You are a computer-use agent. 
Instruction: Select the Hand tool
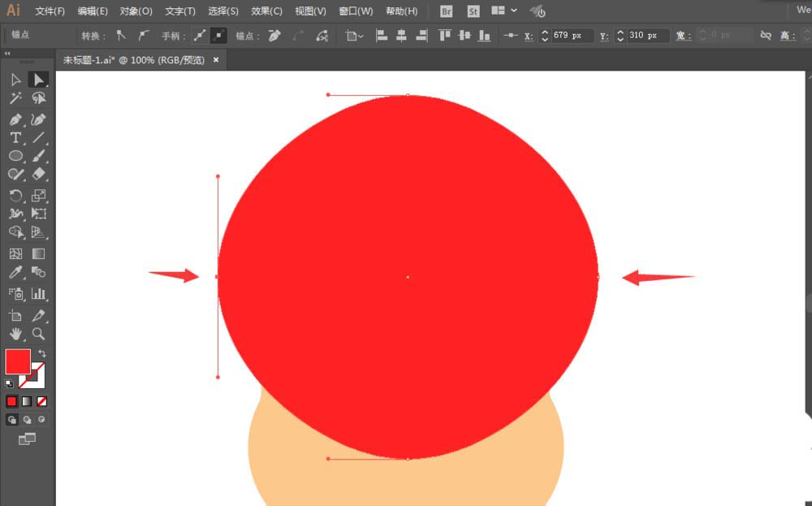15,334
